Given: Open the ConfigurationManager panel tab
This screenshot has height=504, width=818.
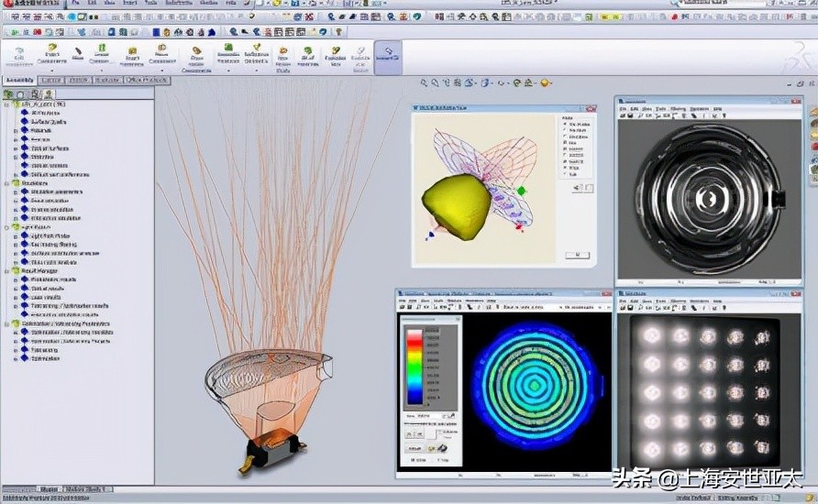Looking at the screenshot, I should [x=35, y=94].
